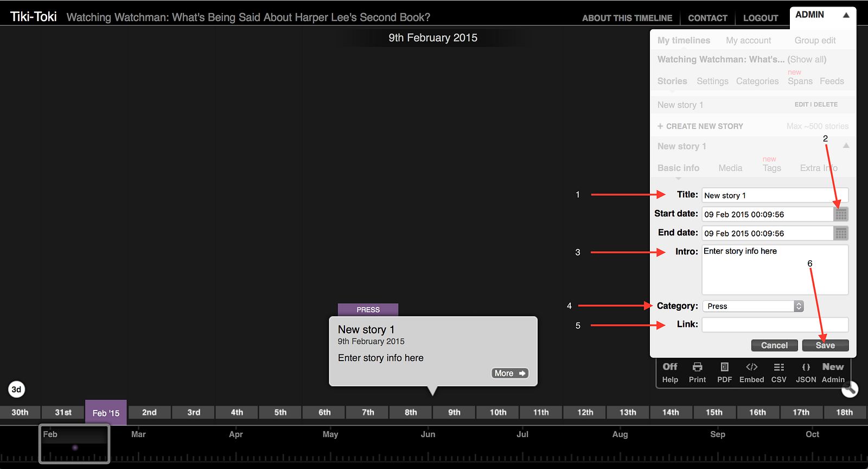Open the Group edit tab
Viewport: 868px width, 469px height.
point(815,40)
